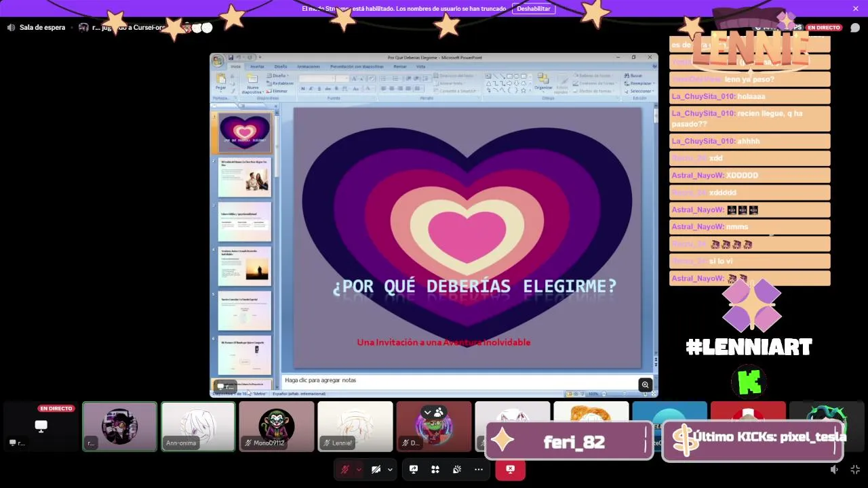Click the Deshabilitar button
The height and width of the screenshot is (488, 868).
(x=534, y=9)
